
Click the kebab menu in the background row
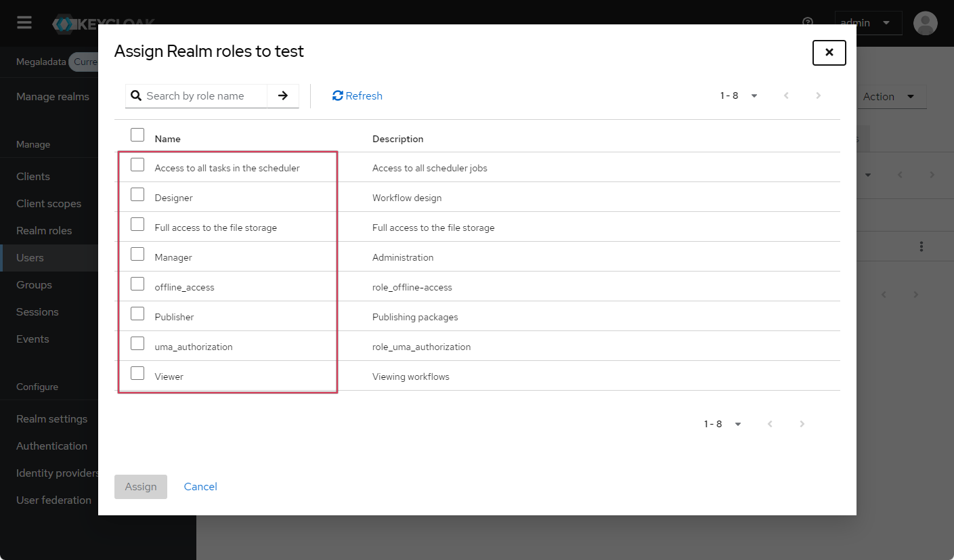[921, 246]
